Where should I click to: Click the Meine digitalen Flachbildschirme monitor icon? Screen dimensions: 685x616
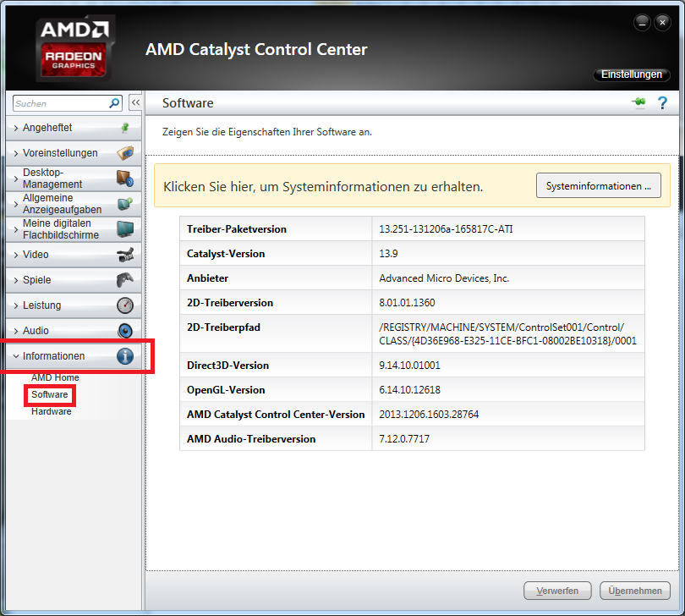(125, 228)
